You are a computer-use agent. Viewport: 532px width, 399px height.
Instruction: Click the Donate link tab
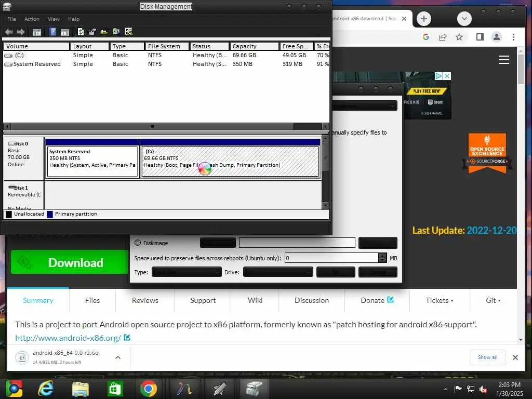coord(377,300)
